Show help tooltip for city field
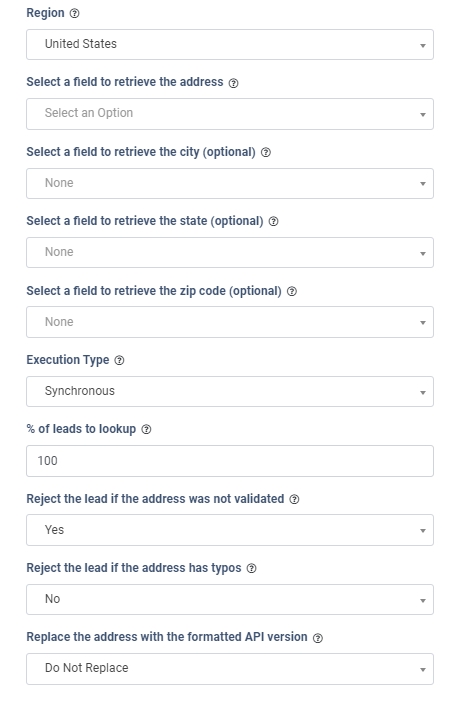 click(266, 152)
